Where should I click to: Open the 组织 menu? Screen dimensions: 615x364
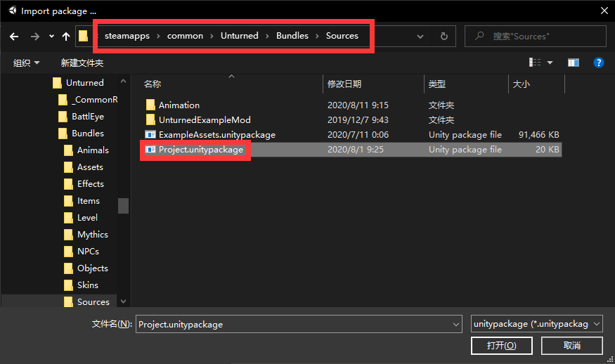tap(26, 63)
